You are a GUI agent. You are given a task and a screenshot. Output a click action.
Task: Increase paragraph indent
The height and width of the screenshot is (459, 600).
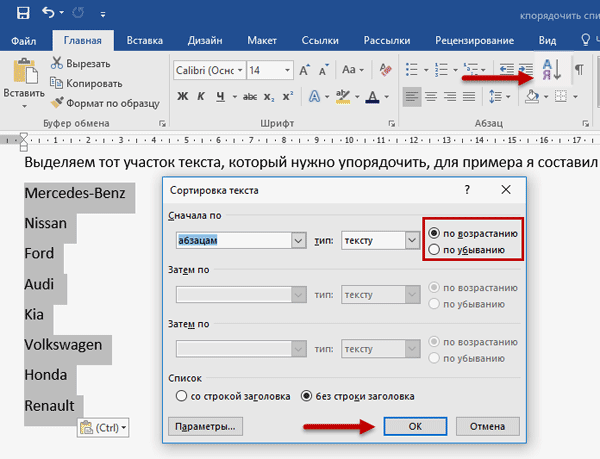pos(526,69)
